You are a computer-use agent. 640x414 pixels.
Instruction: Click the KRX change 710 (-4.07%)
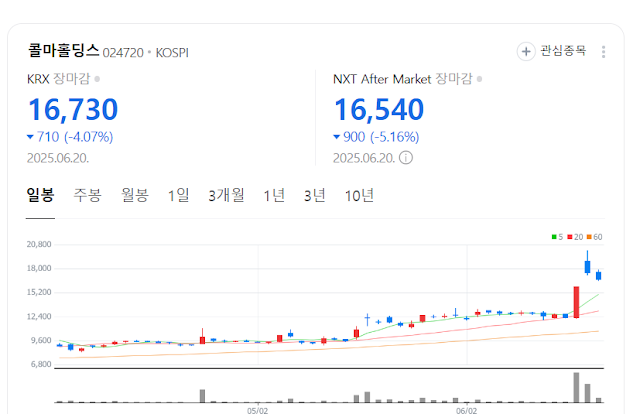pyautogui.click(x=70, y=137)
